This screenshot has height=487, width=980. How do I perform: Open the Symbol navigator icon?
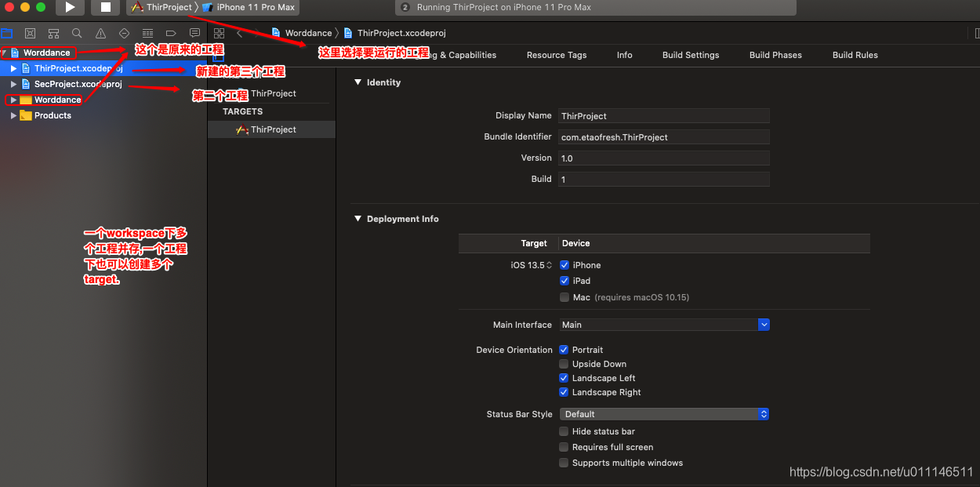pos(53,33)
